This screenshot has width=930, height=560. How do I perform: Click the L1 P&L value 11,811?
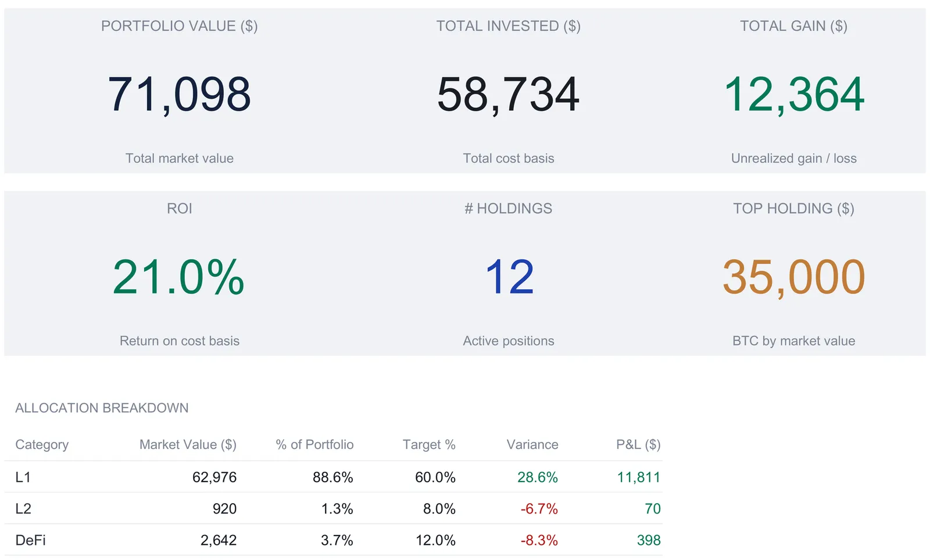point(639,478)
